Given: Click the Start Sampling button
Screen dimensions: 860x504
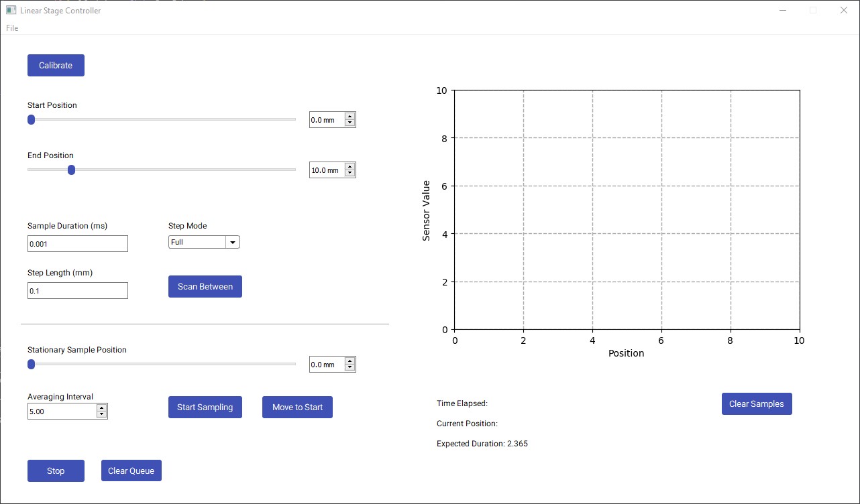Looking at the screenshot, I should pos(205,407).
